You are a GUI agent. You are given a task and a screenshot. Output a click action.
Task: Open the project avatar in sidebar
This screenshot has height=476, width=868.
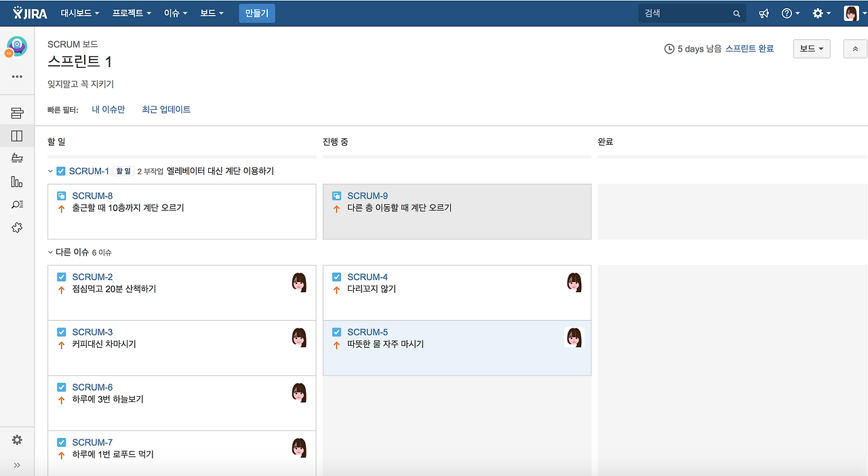tap(16, 47)
